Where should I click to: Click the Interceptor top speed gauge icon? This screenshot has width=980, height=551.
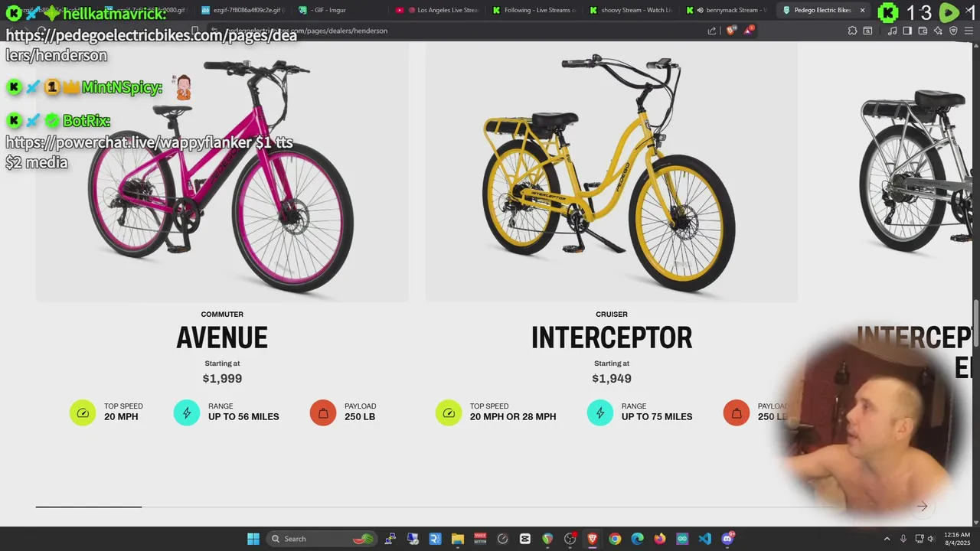tap(449, 413)
